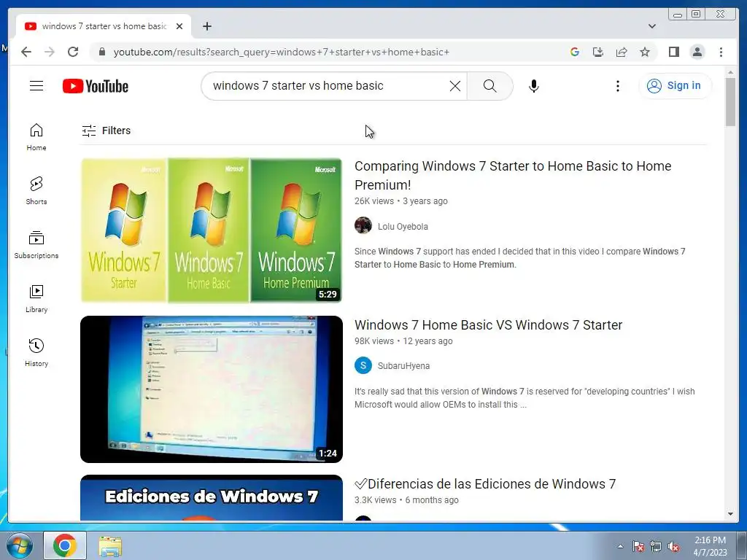Open the YouTube hamburger guide menu
The width and height of the screenshot is (747, 560).
tap(36, 86)
